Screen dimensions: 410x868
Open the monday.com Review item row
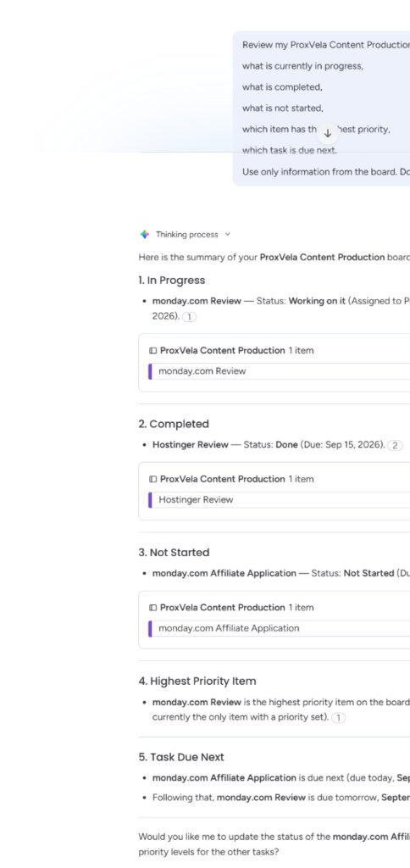pyautogui.click(x=280, y=371)
